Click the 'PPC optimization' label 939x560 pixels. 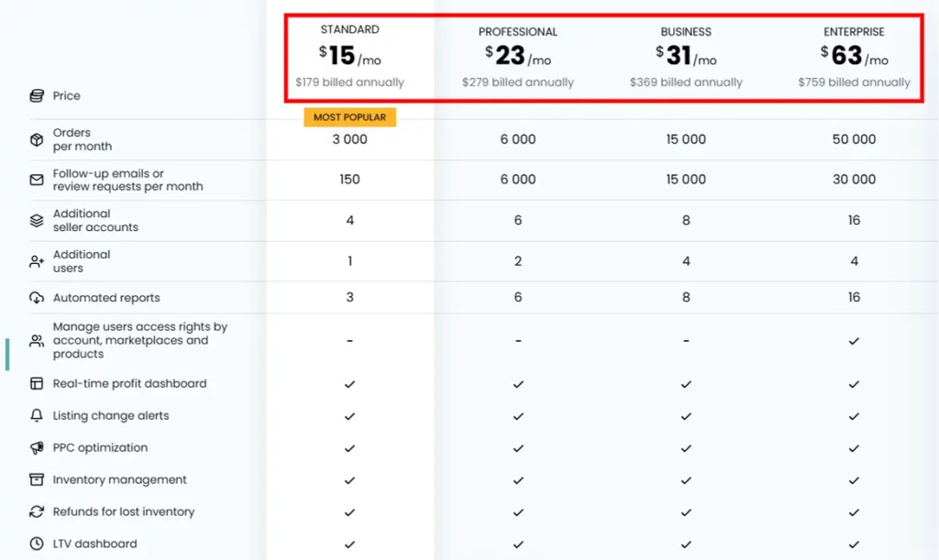coord(100,447)
